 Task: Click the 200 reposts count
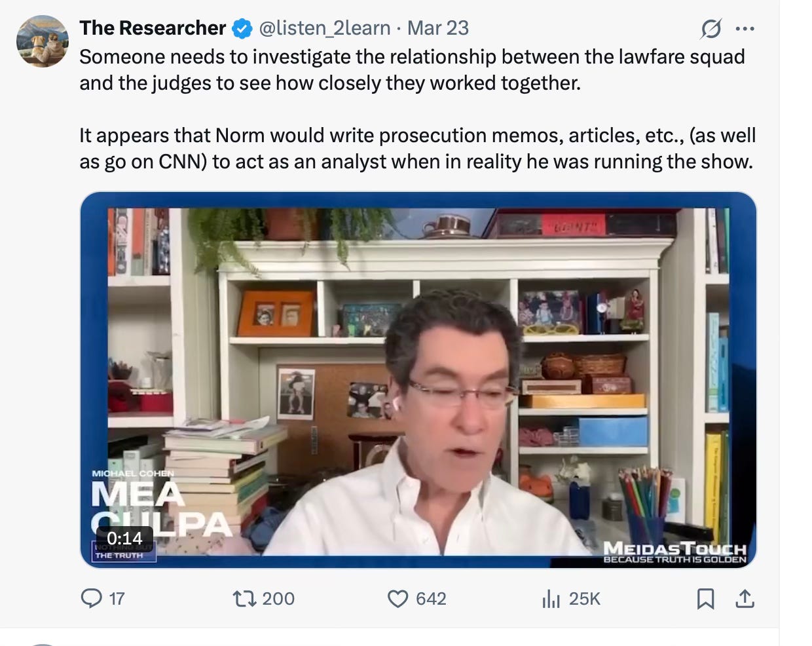(278, 598)
